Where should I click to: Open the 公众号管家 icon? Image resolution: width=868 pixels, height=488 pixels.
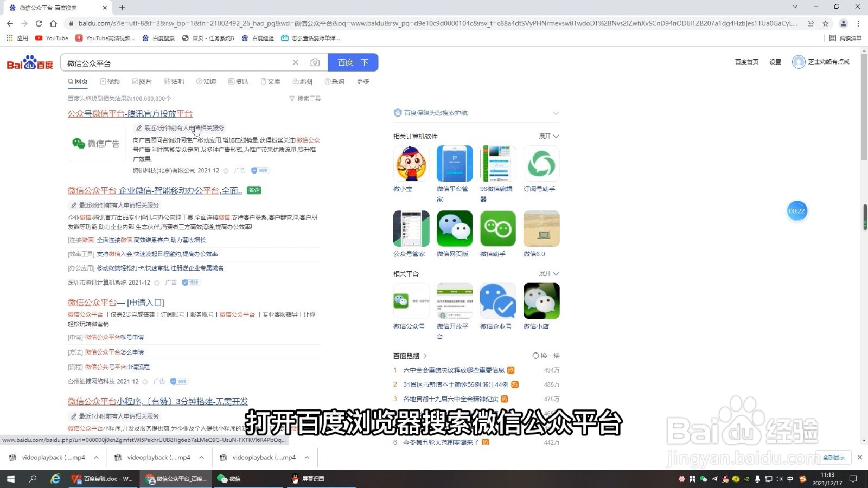coord(411,228)
